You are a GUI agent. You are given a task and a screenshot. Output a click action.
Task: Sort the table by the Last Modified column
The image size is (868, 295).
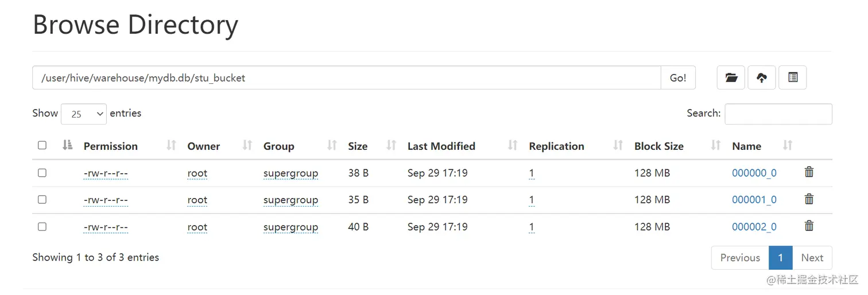pyautogui.click(x=441, y=146)
